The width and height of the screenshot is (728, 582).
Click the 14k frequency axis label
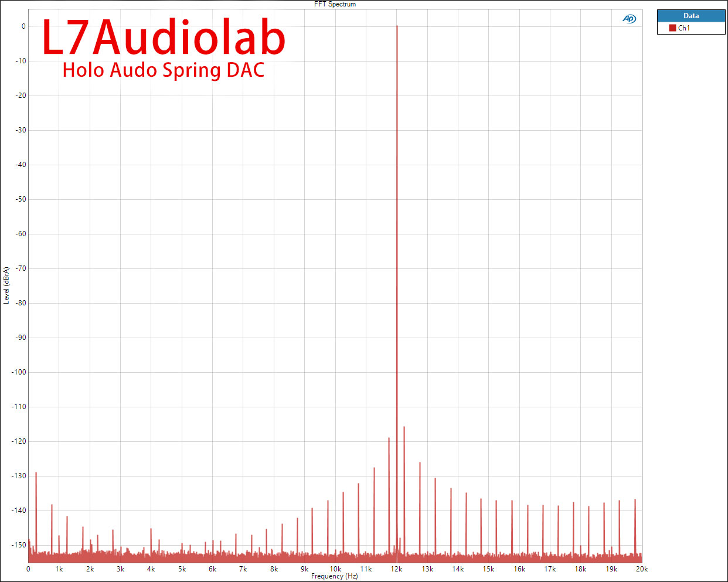(458, 569)
